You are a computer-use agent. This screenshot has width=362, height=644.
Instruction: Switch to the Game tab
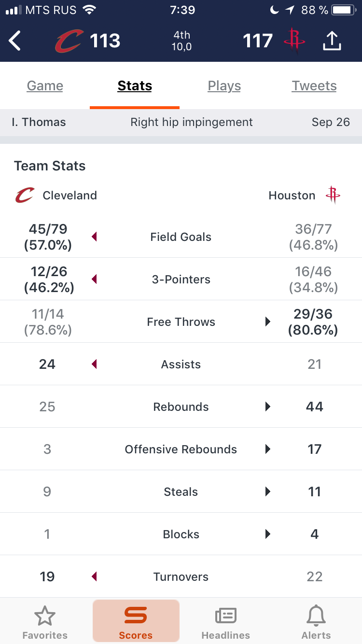(45, 86)
